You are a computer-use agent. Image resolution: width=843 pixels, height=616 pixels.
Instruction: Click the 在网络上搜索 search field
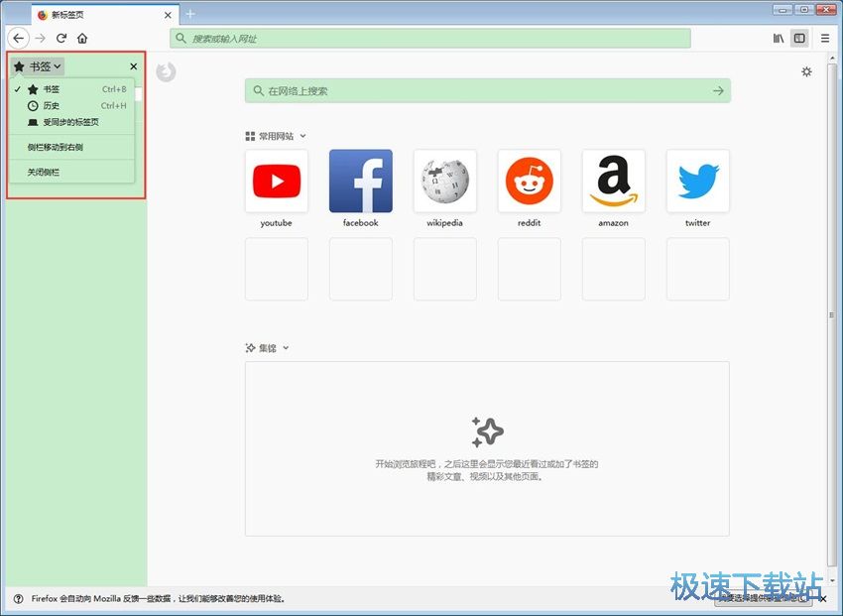click(488, 91)
